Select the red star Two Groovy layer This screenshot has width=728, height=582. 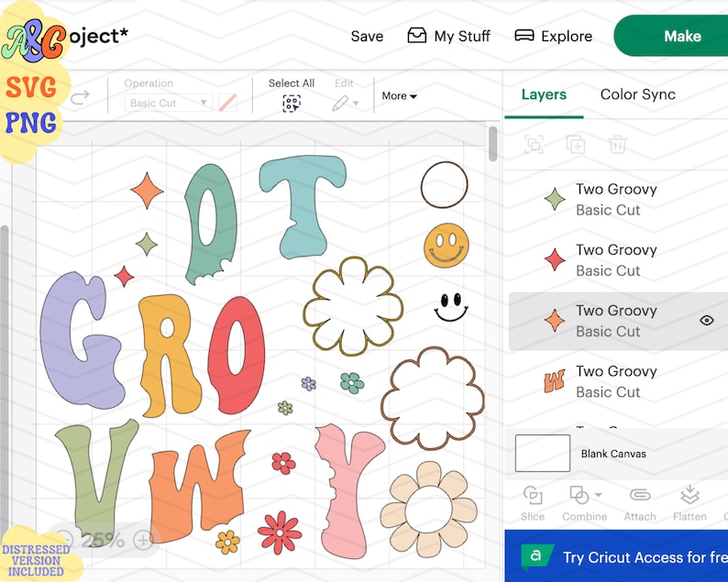pos(618,260)
